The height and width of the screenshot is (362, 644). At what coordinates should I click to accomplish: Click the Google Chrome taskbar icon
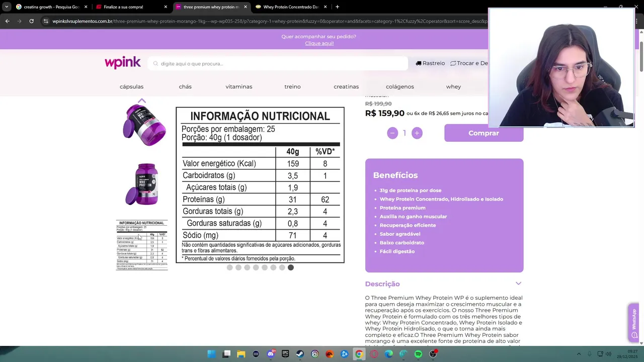tap(359, 354)
